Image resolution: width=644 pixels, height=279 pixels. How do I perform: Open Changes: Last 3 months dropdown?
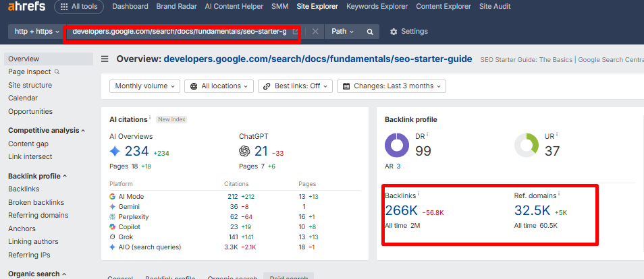click(x=392, y=86)
